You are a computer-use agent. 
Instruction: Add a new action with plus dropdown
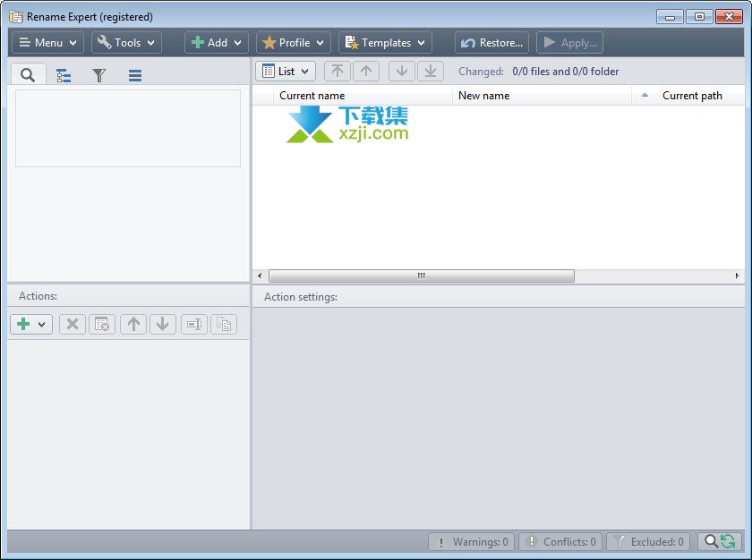(x=31, y=325)
